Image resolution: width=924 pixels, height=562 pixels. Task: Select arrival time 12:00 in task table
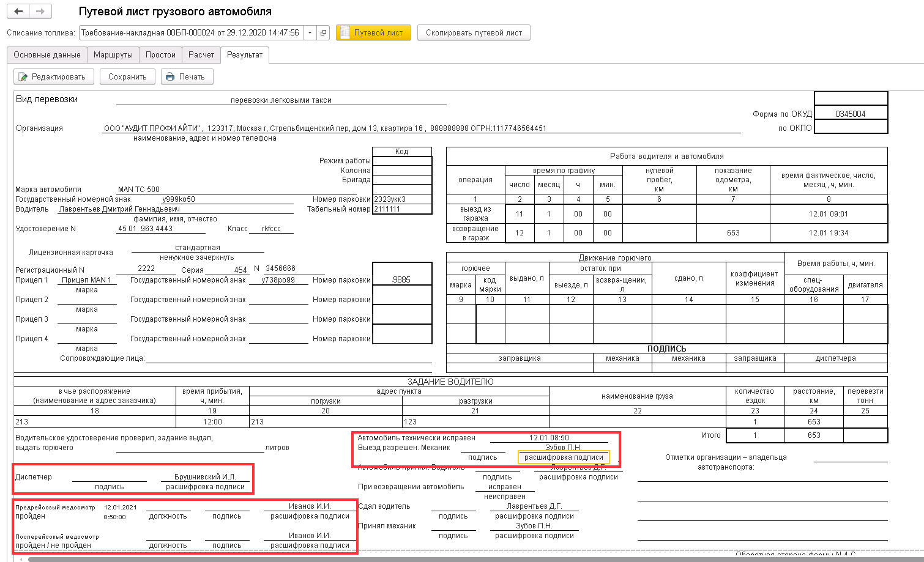(x=212, y=422)
